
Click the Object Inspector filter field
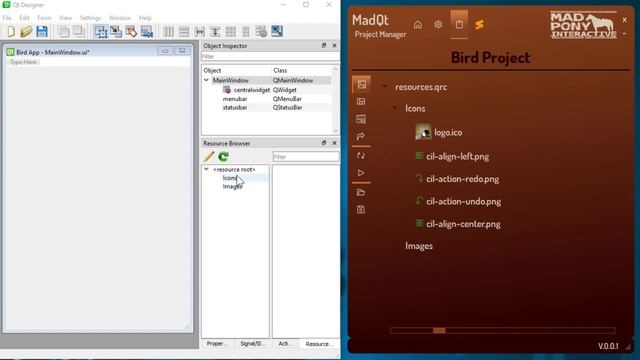pyautogui.click(x=270, y=57)
